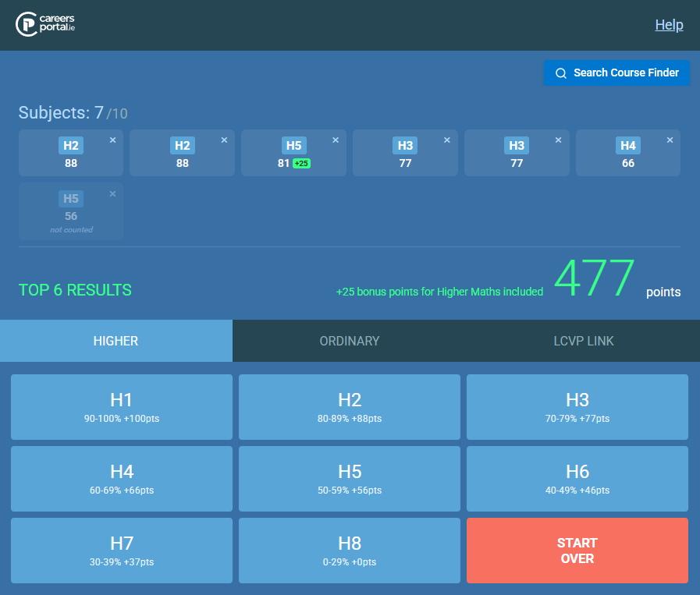This screenshot has height=595, width=700.
Task: Remove the second H3 77 subject card
Action: (559, 140)
